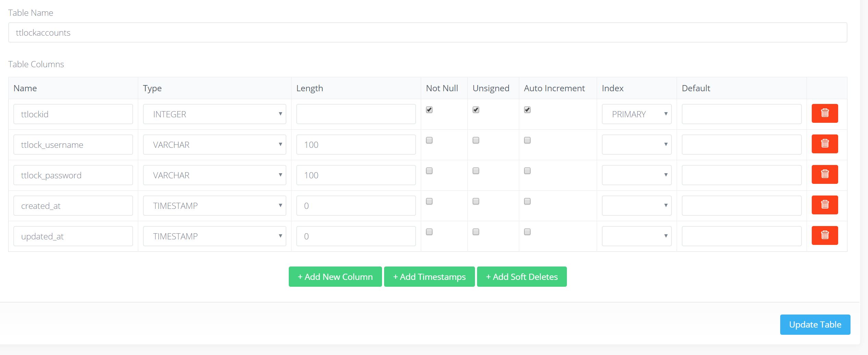Enable Unsigned for ttlock_username

click(x=476, y=140)
